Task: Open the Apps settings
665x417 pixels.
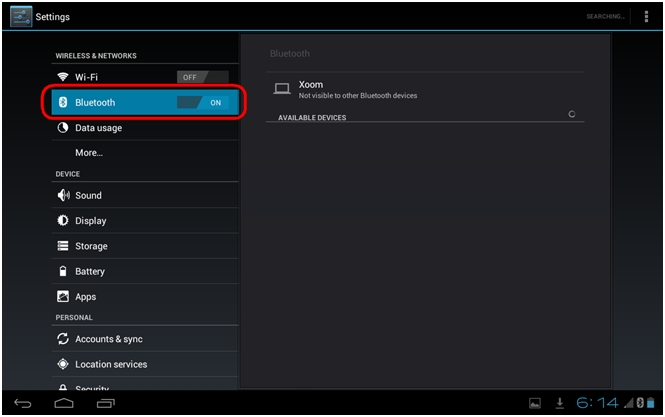Action: (145, 297)
